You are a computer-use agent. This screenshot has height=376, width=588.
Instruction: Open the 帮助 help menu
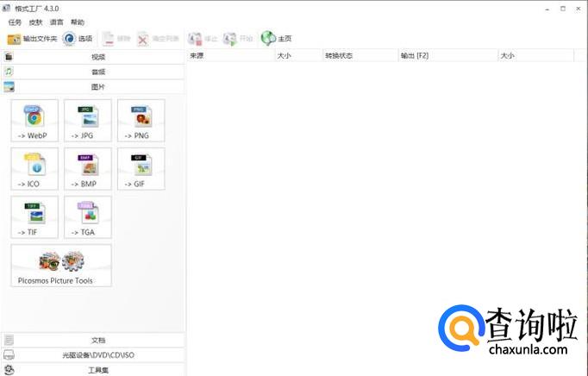[x=78, y=22]
